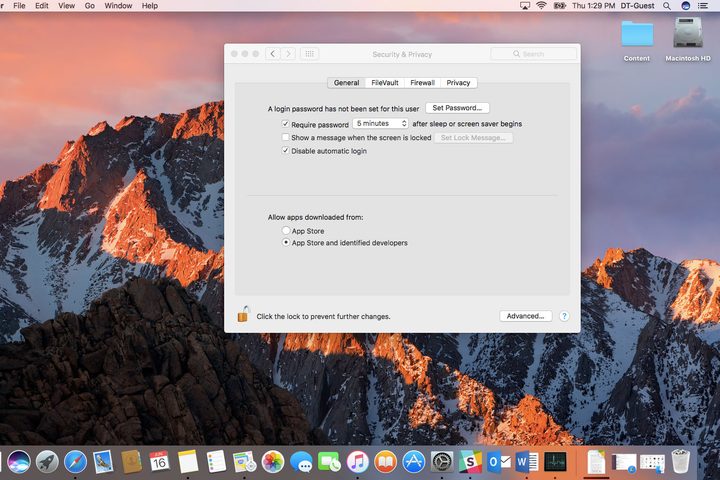Open the Help menu
Viewport: 720px width, 480px height.
150,6
